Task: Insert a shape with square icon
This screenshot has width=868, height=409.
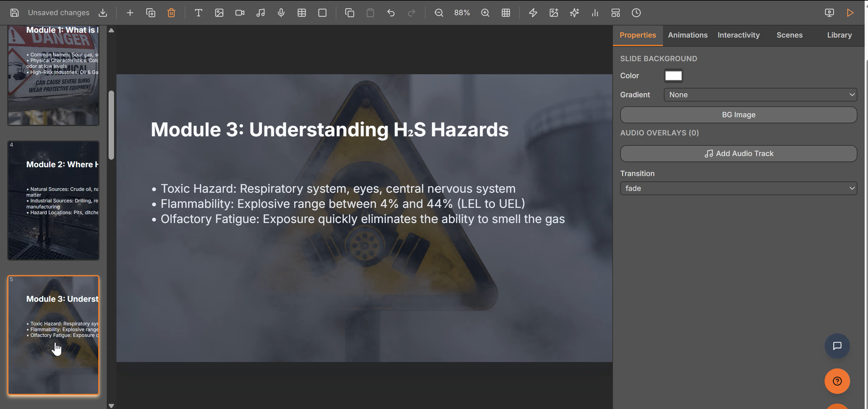Action: coord(322,13)
